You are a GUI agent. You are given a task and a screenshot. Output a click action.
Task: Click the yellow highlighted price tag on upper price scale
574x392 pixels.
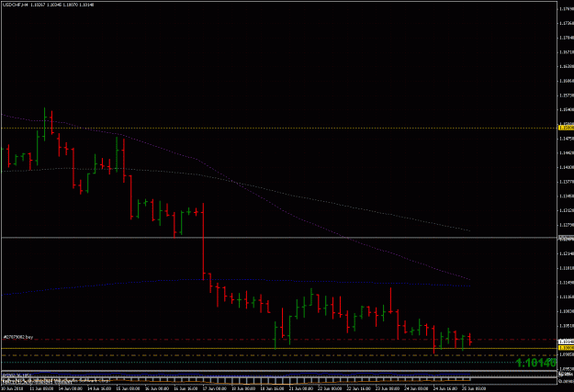[x=566, y=128]
